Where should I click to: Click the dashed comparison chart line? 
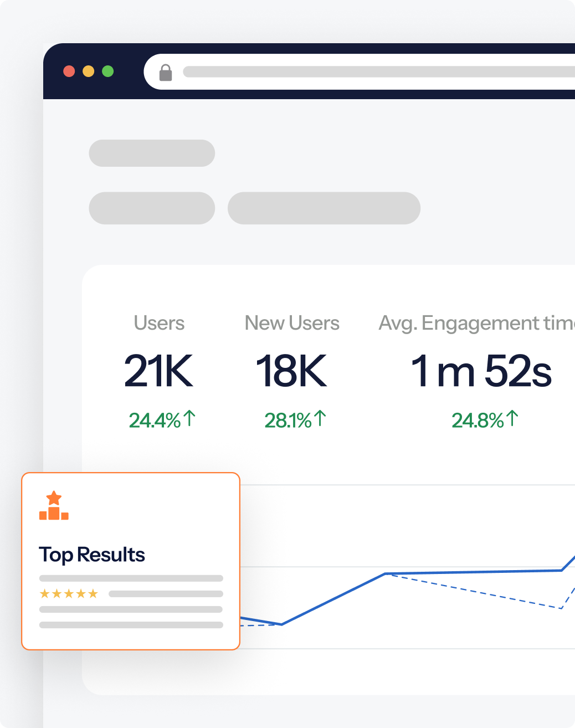point(476,592)
